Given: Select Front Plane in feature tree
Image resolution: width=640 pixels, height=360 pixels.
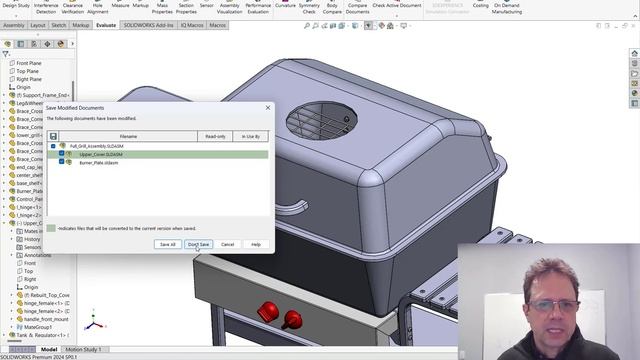Looking at the screenshot, I should point(29,63).
